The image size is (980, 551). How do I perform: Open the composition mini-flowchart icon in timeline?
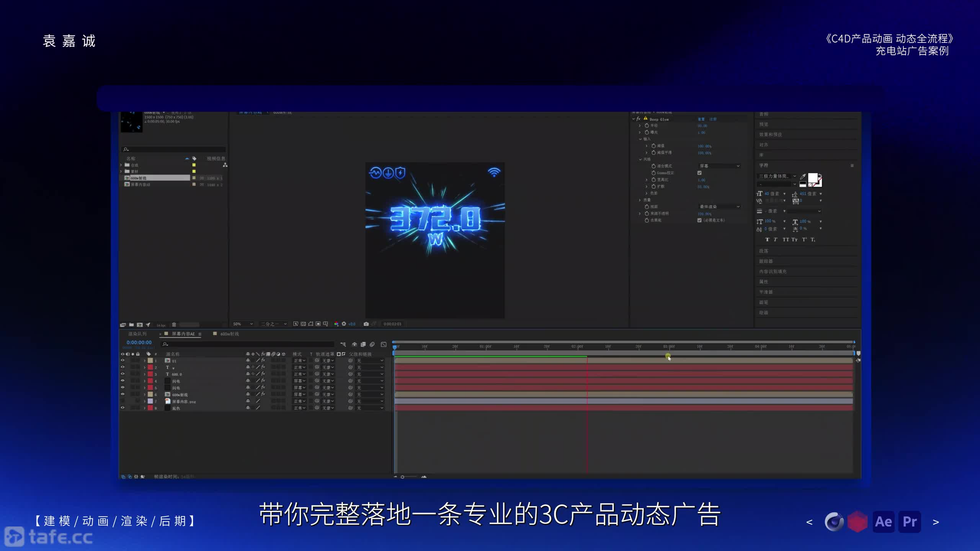tap(343, 344)
